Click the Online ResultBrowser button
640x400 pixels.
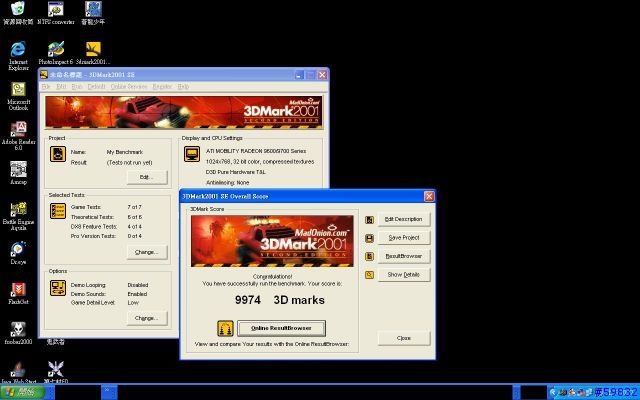click(x=281, y=328)
